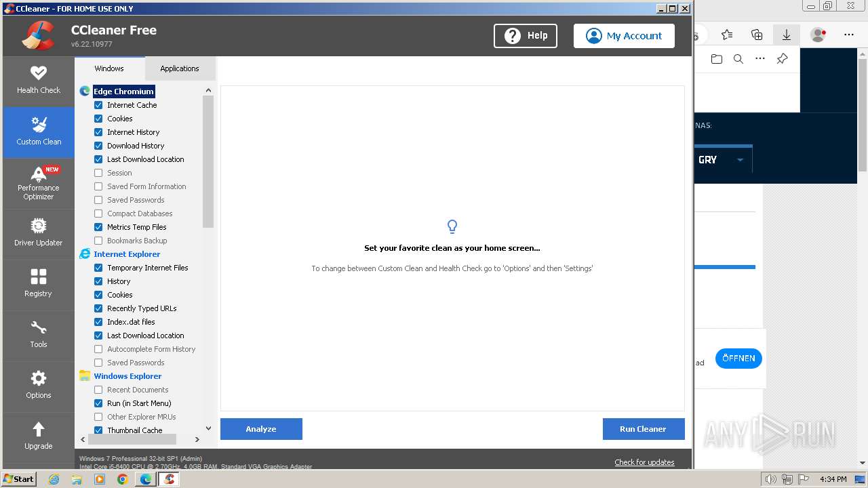Image resolution: width=868 pixels, height=488 pixels.
Task: Select Windows Explorer category header
Action: 127,376
